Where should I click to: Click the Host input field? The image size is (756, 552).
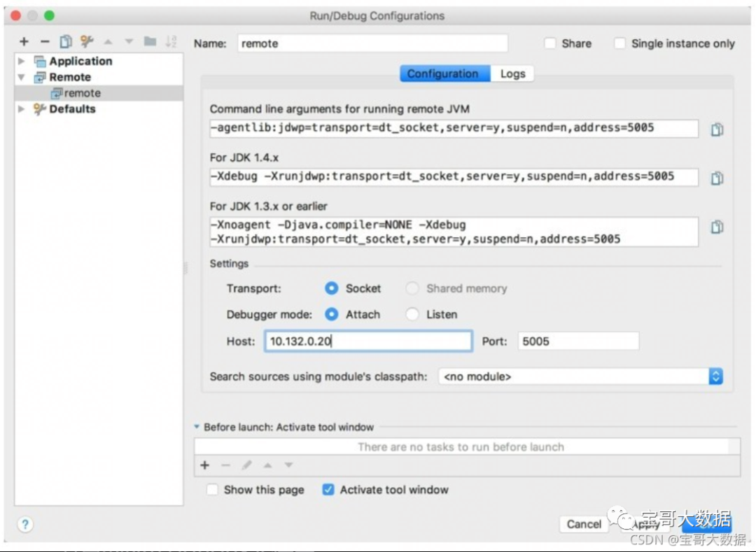[x=368, y=341]
